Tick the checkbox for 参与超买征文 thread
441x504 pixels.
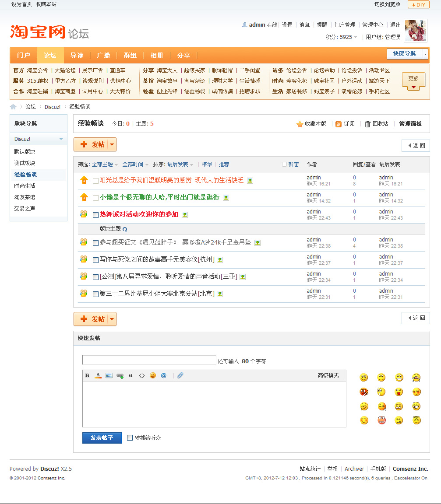pos(95,243)
